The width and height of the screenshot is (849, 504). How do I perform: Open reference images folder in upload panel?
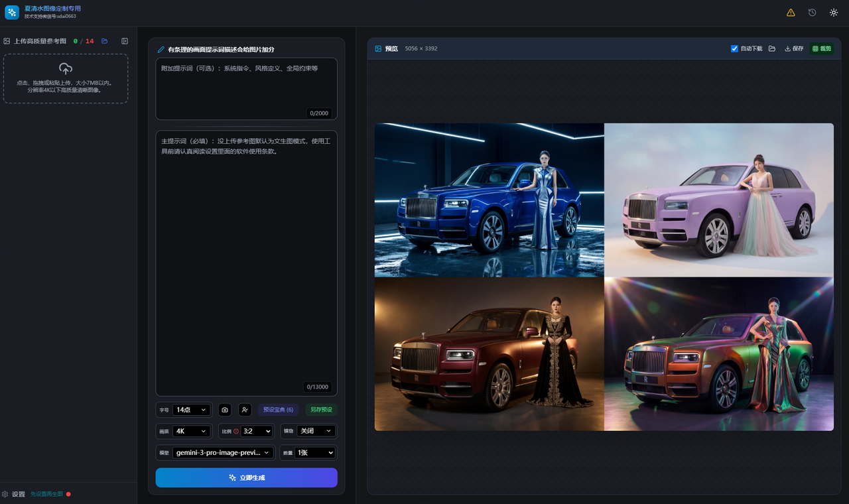pos(104,41)
